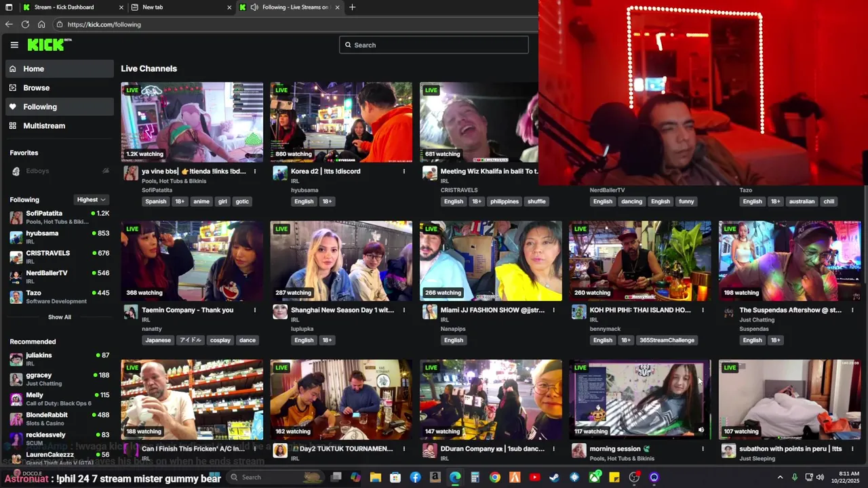
Task: Open CRISTRAVELS in following sidebar list
Action: pos(60,256)
